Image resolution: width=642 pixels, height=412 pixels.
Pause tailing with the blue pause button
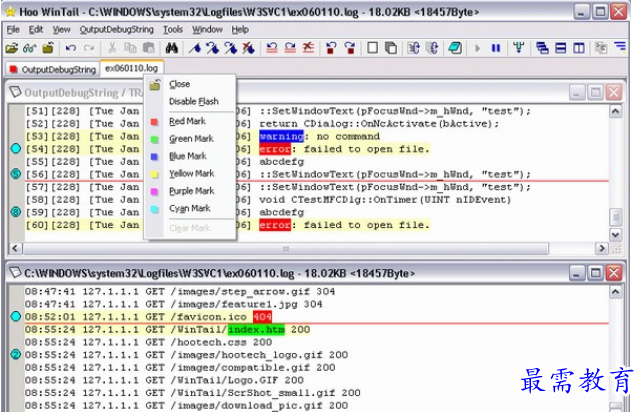496,48
